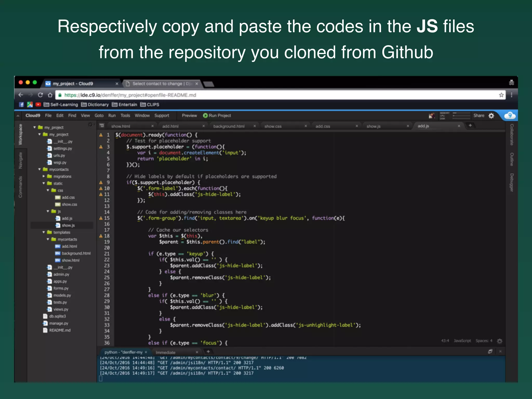Click the Share button
532x399 pixels.
tap(478, 116)
